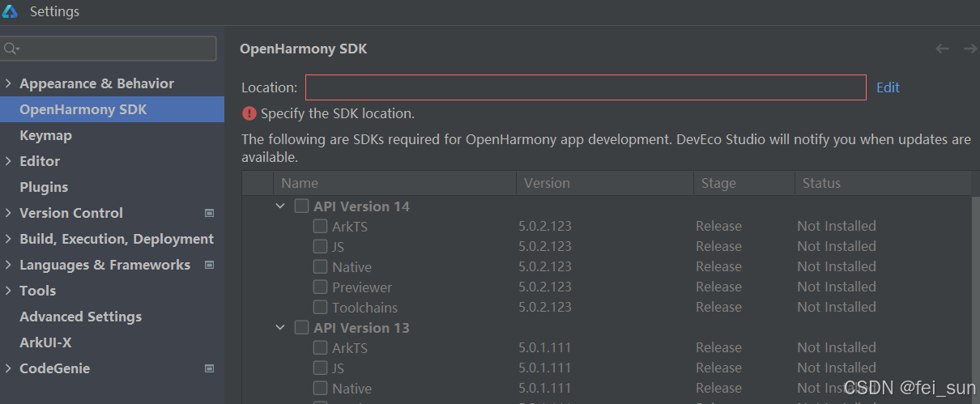Image resolution: width=980 pixels, height=404 pixels.
Task: Navigate back with the left arrow
Action: [x=942, y=49]
